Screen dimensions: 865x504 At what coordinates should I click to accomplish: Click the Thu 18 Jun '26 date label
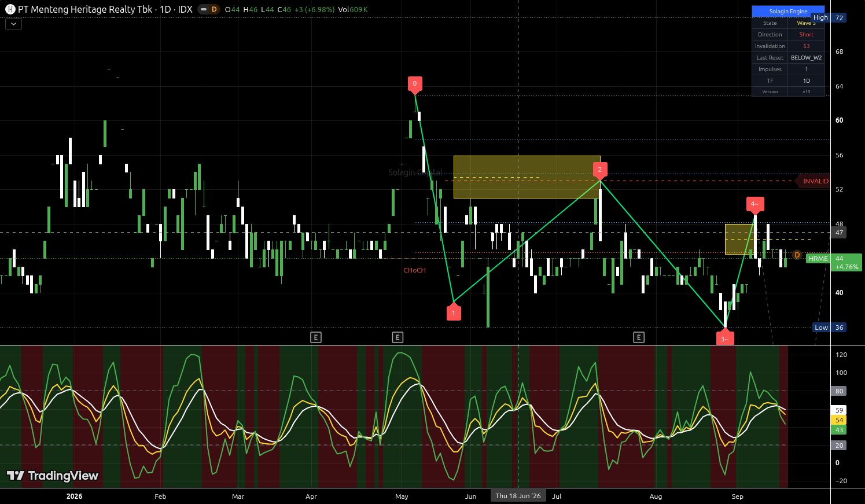[x=518, y=496]
